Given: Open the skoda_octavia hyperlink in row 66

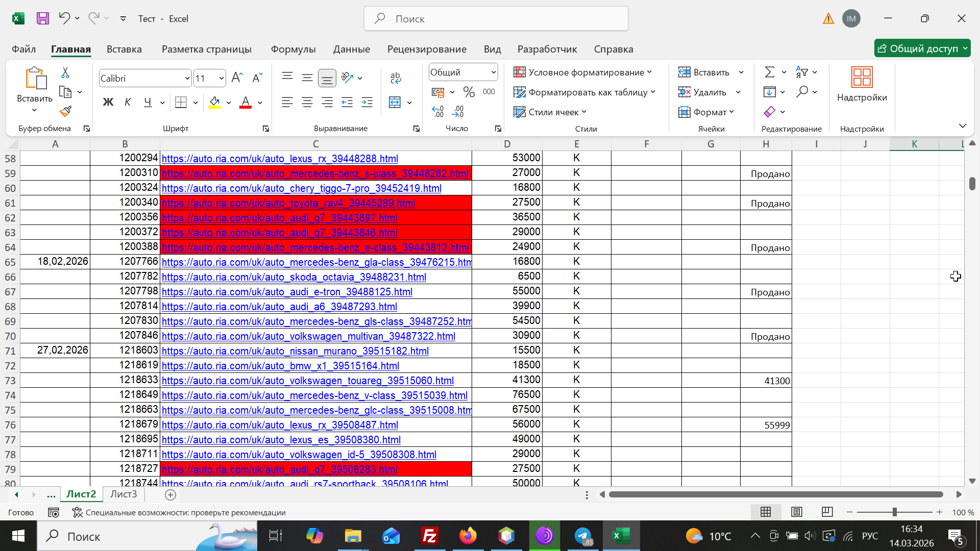Looking at the screenshot, I should point(293,277).
